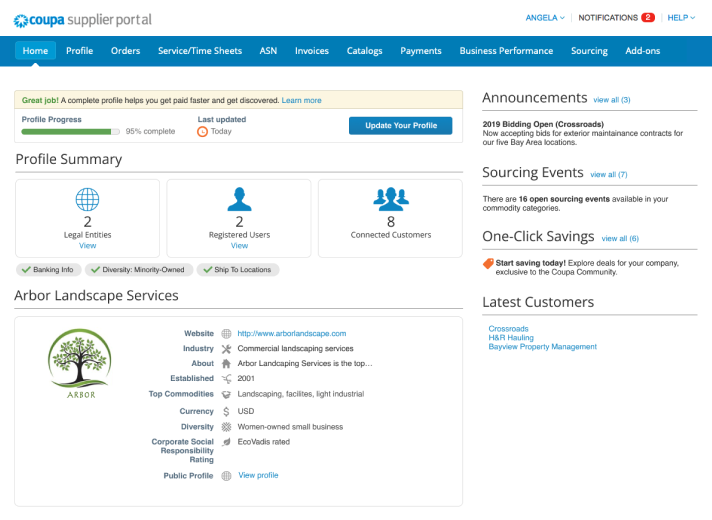Click the Diversity: Minority-Owned checkmark badge

(138, 269)
